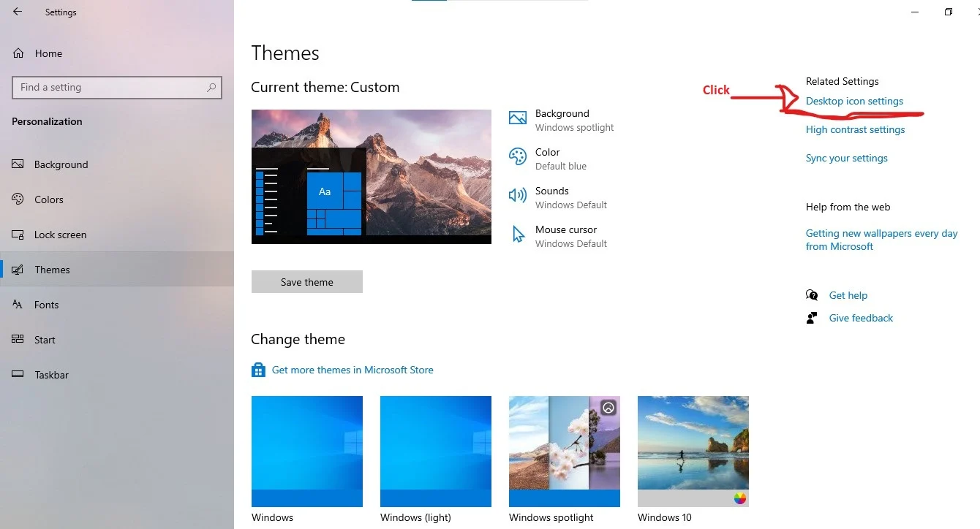
Task: Click the Home icon in sidebar
Action: 18,53
